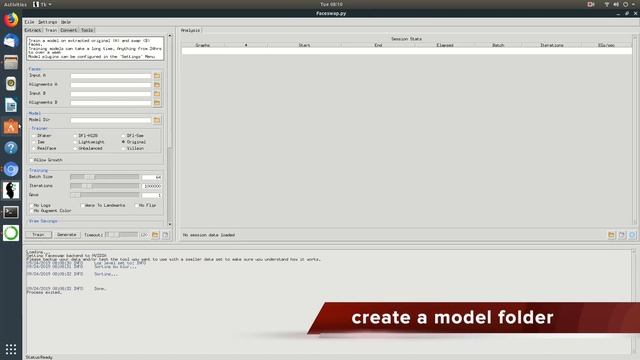Click blue refresh icon in Analysis panel
Image resolution: width=640 pixels, height=360 pixels.
coord(632,235)
